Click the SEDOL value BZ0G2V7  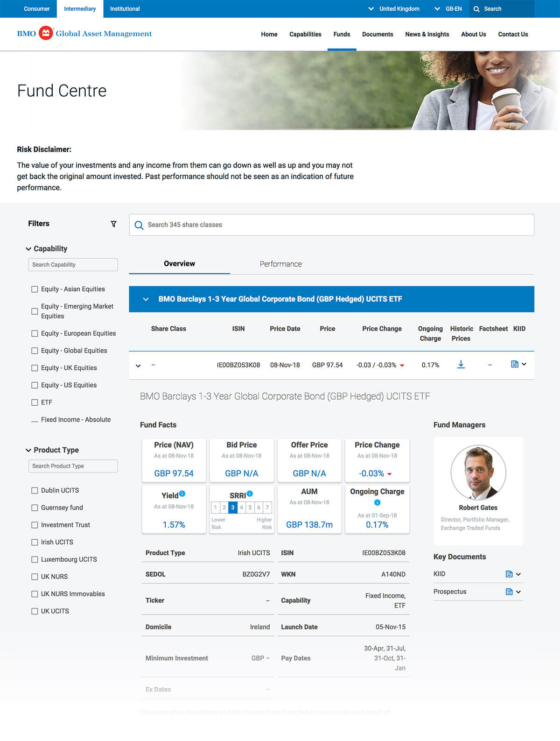coord(256,574)
